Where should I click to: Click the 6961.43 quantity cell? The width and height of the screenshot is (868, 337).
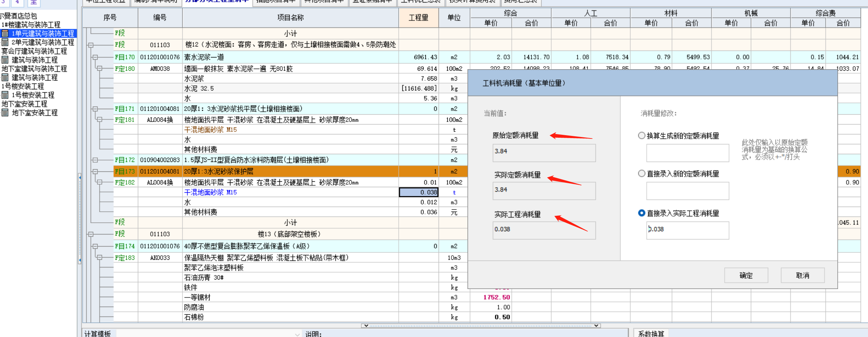tap(419, 57)
